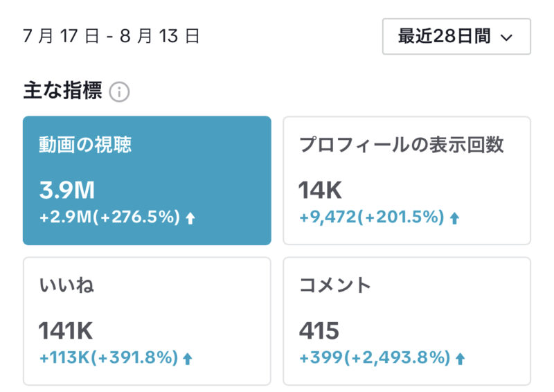Image resolution: width=554 pixels, height=392 pixels.
Task: Select the 動画の視聴 metric card
Action: [x=147, y=180]
